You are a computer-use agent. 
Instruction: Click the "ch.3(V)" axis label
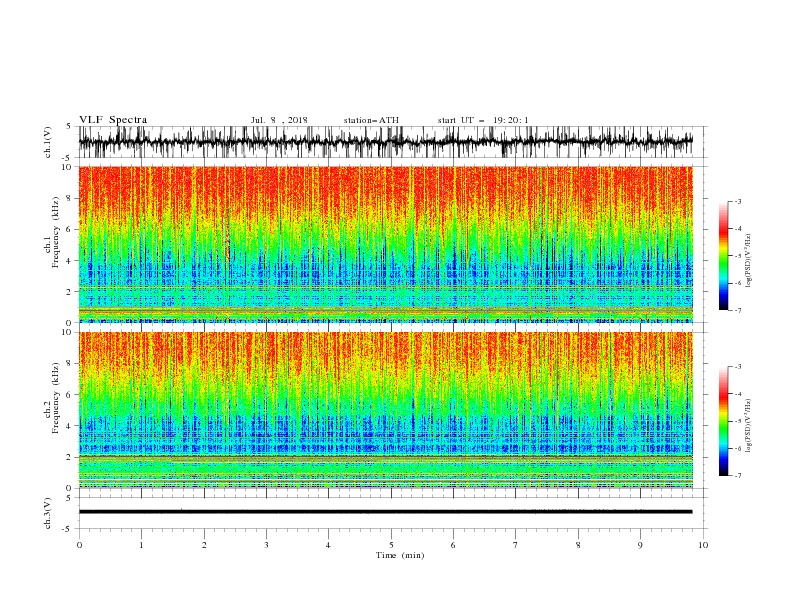click(x=48, y=513)
